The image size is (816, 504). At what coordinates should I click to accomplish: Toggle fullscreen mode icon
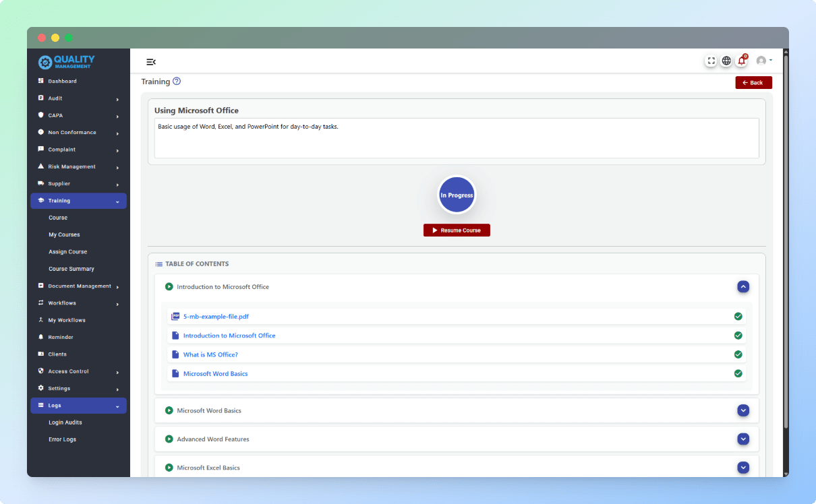point(711,61)
